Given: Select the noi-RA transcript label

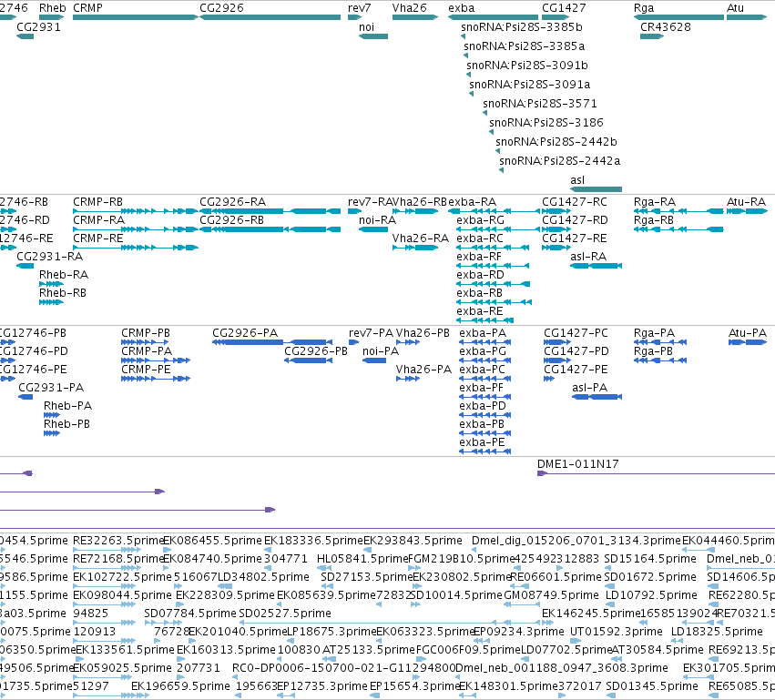Looking at the screenshot, I should (377, 220).
